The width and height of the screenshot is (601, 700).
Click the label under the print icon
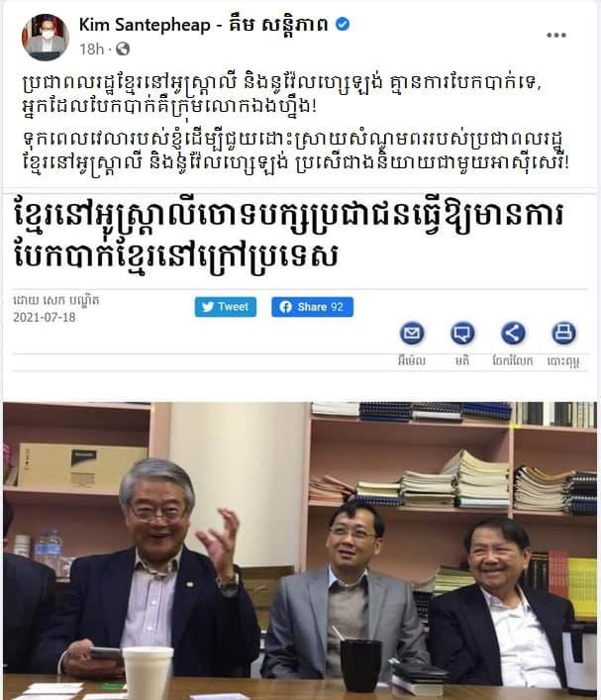tap(563, 360)
